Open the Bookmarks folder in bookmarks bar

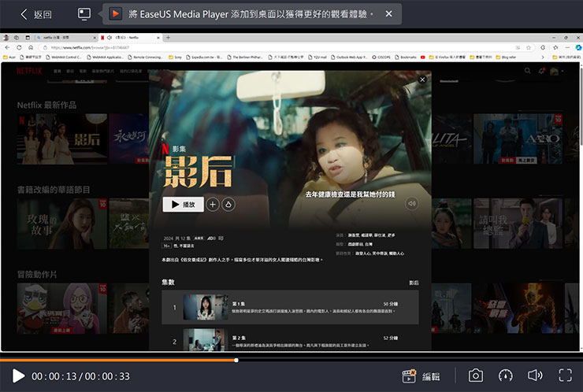coord(408,57)
